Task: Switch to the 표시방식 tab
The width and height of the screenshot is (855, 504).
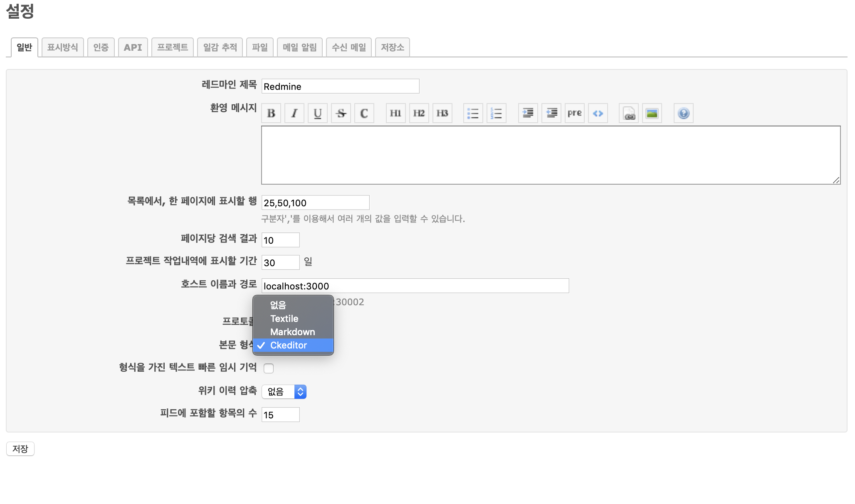Action: point(62,47)
